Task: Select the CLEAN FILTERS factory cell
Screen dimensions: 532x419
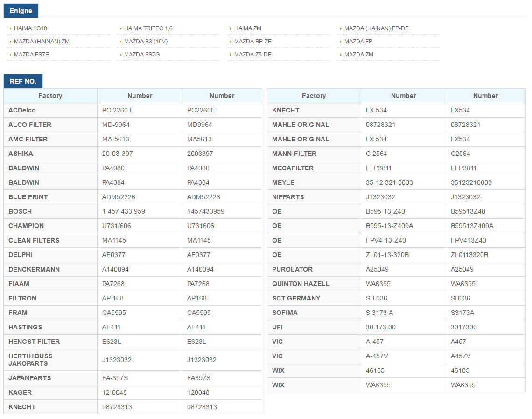Action: tap(50, 241)
